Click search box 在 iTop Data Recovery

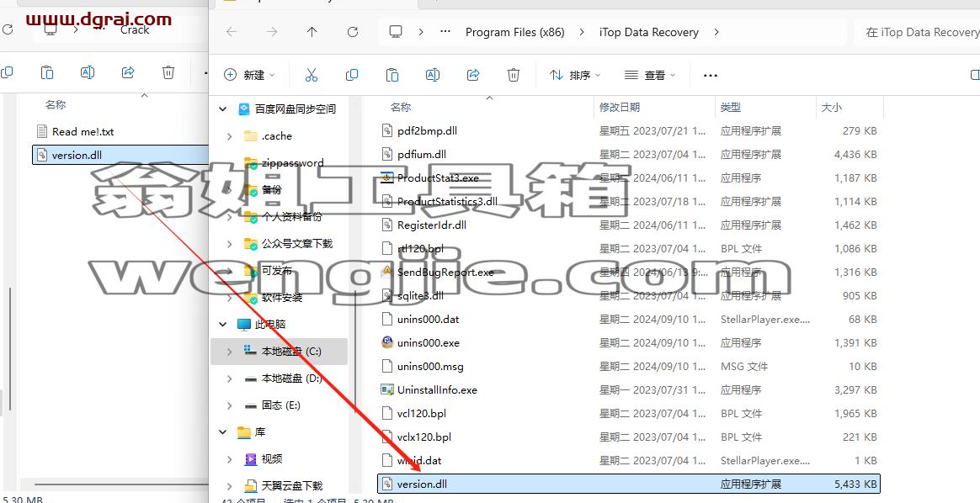coord(917,32)
